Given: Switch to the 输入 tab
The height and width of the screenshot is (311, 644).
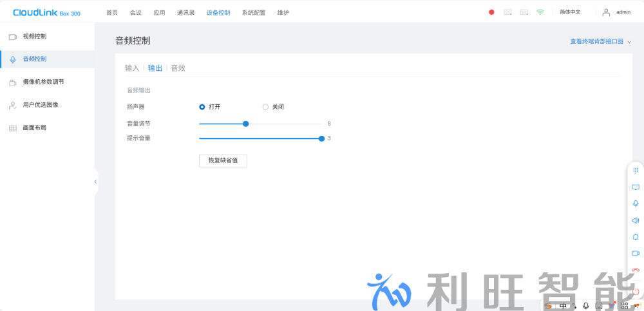Looking at the screenshot, I should click(132, 68).
